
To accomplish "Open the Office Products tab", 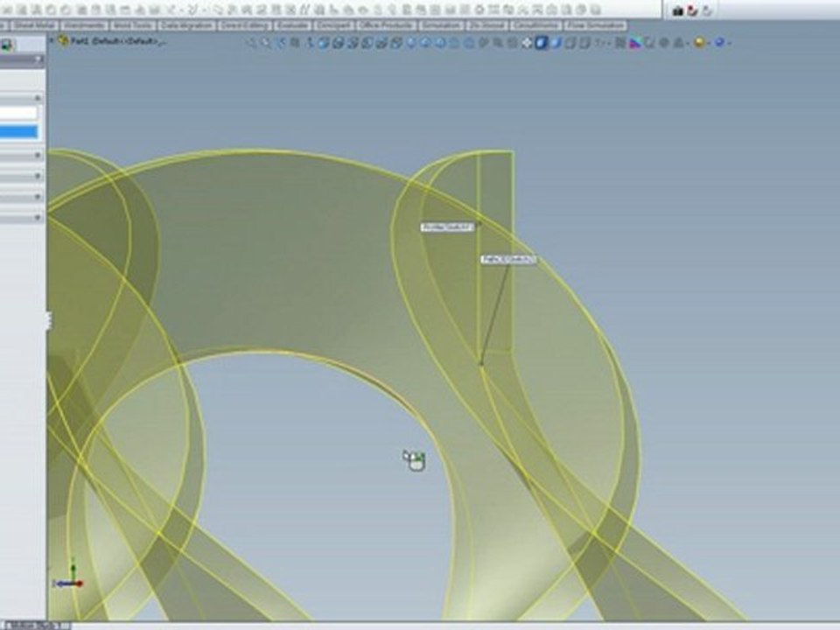I will pos(387,25).
